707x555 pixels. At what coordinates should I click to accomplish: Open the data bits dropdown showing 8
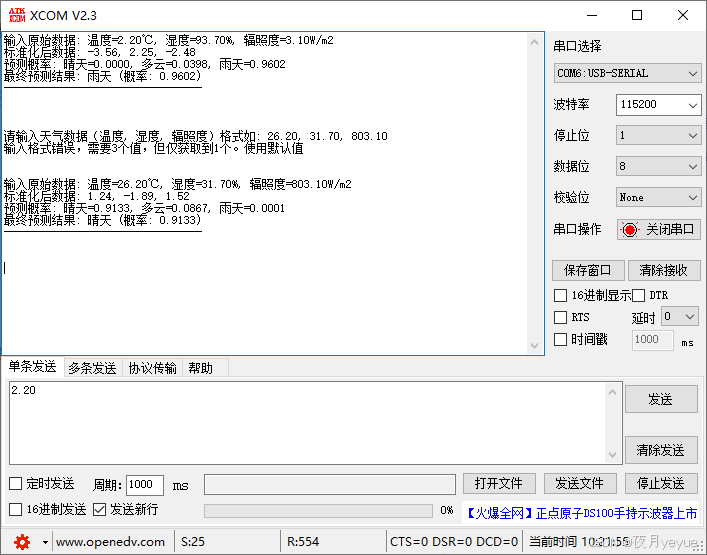[658, 166]
